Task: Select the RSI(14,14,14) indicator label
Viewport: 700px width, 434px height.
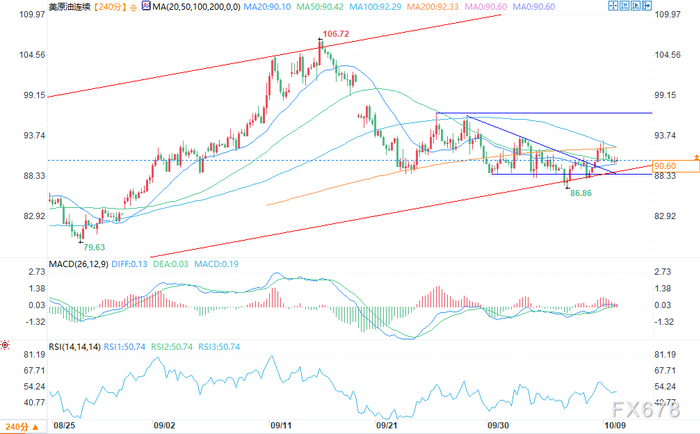Action: click(x=75, y=346)
